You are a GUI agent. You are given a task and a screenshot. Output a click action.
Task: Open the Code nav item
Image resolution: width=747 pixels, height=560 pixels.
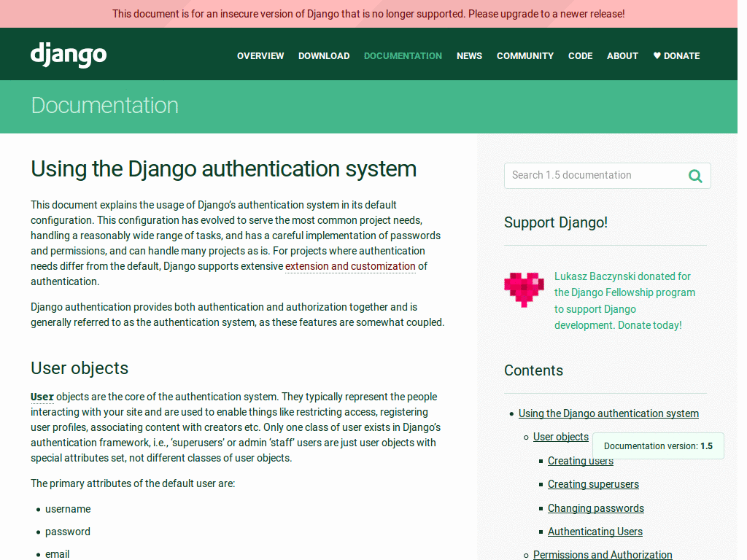point(580,55)
